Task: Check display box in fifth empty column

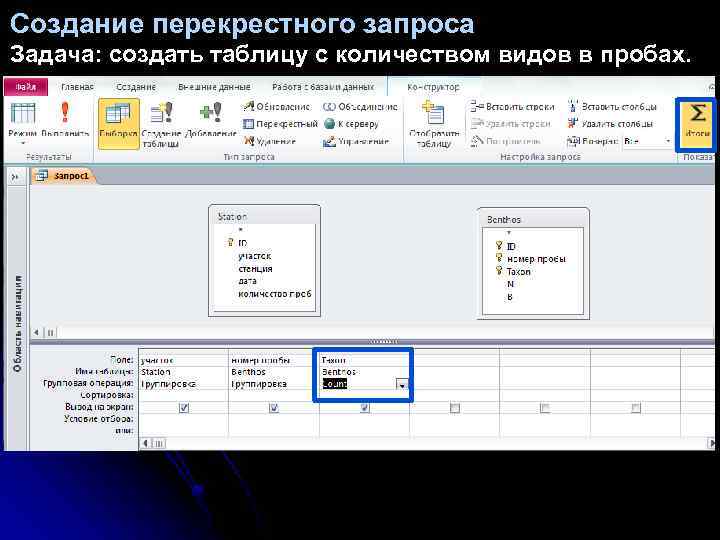Action: (545, 407)
